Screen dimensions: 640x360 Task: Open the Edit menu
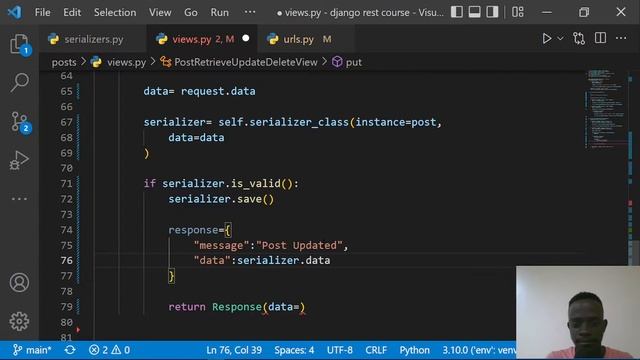point(72,12)
